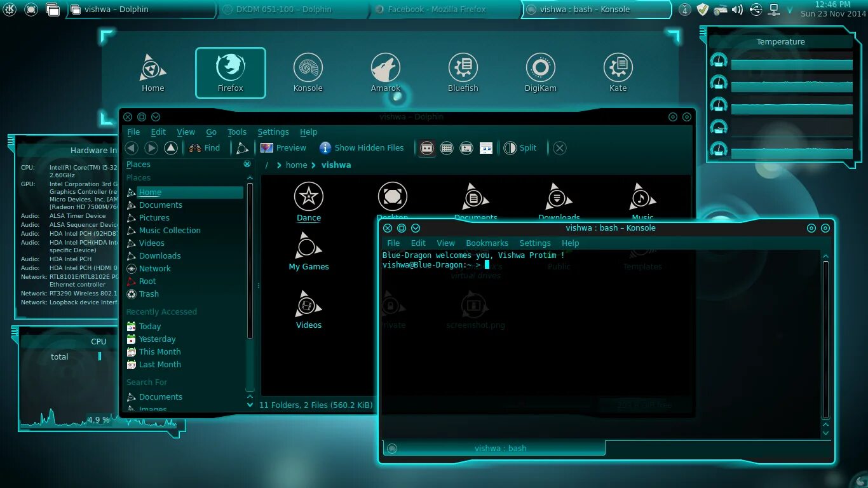The width and height of the screenshot is (868, 488).
Task: Open Konsole's Settings menu
Action: pos(535,243)
